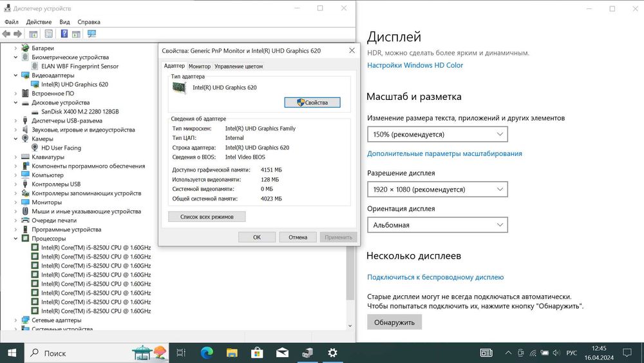Viewport: 644px width, 363px height.
Task: Open Настройки Windows HD Color link
Action: tap(415, 65)
